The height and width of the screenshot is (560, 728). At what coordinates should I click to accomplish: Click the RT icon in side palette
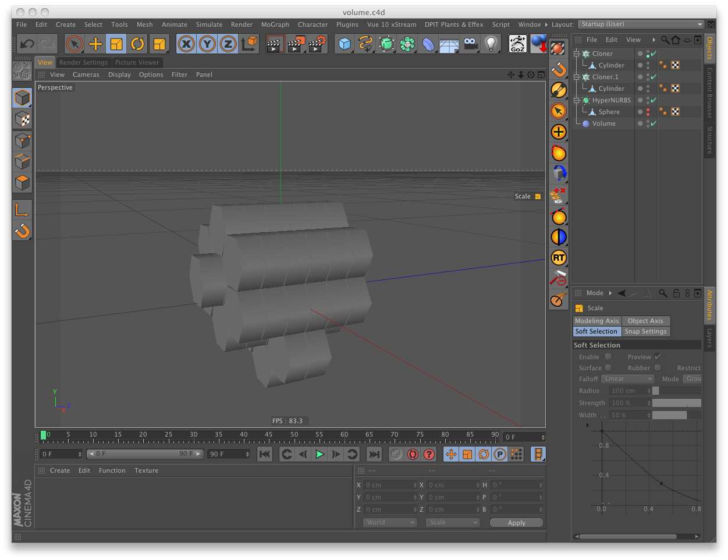(x=559, y=258)
